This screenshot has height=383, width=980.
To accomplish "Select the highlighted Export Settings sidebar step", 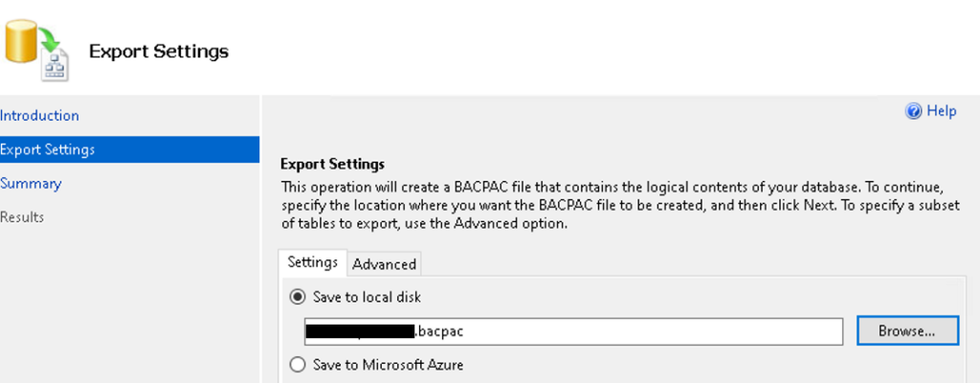I will (x=129, y=149).
